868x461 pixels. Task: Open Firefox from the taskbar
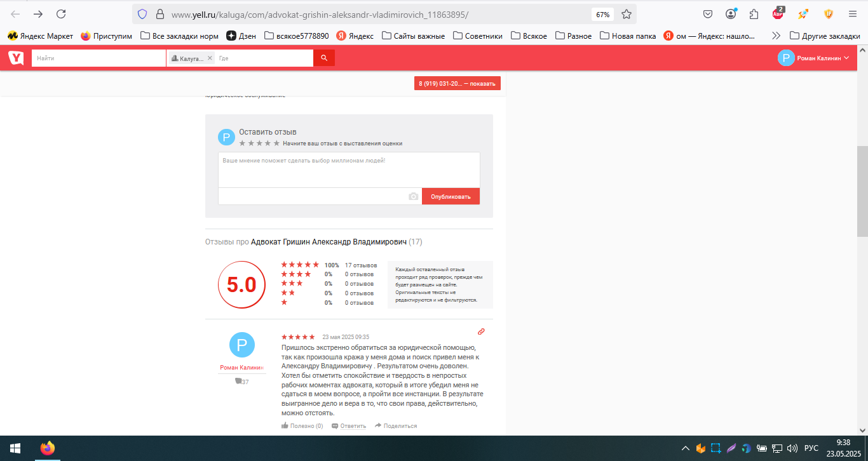(x=47, y=448)
